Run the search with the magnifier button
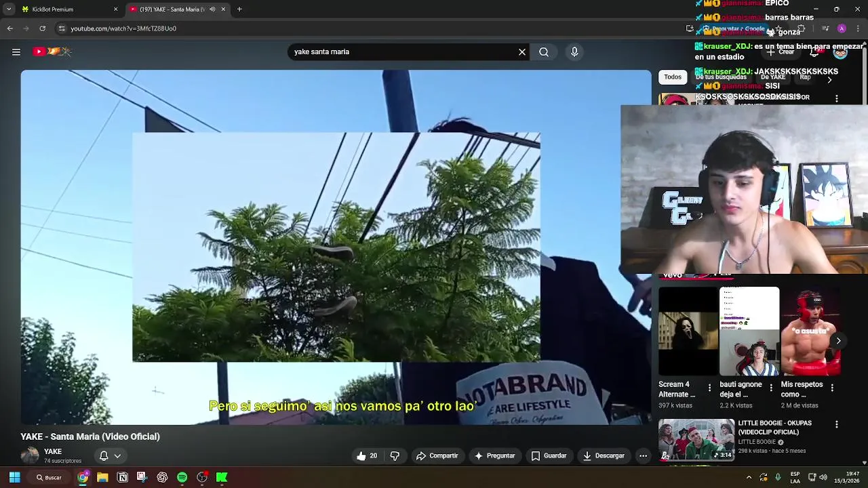Screen dimensions: 868x488 click(x=544, y=52)
